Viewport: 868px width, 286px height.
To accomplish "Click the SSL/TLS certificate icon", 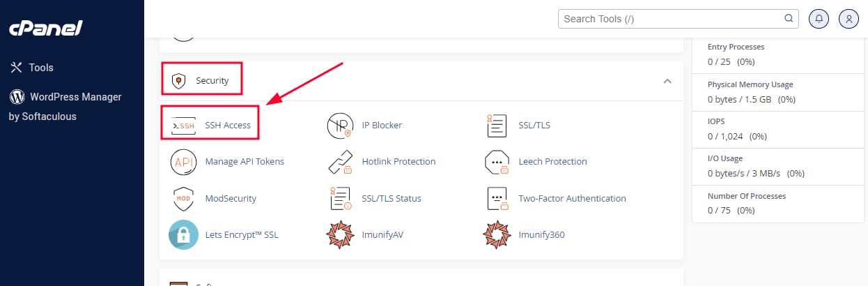I will click(496, 126).
